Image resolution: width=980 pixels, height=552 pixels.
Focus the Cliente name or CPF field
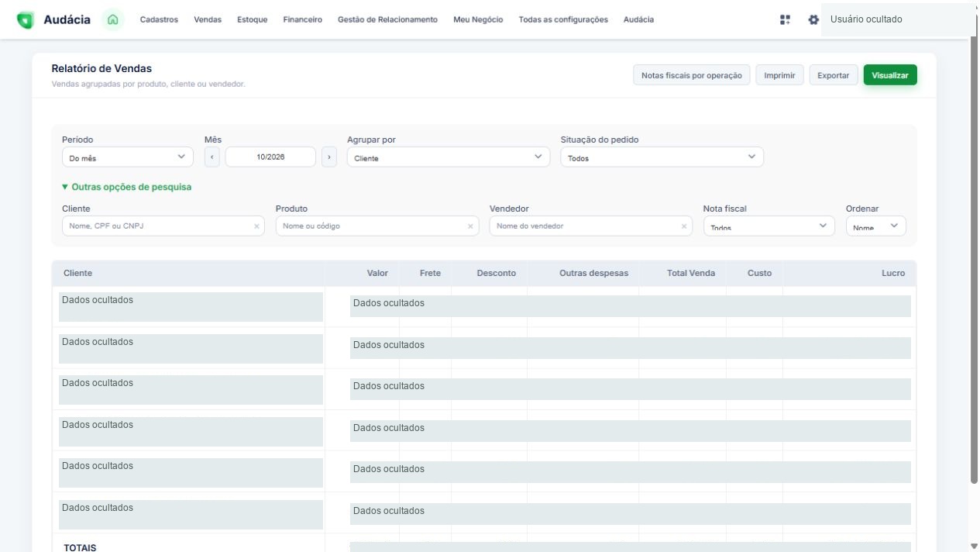[163, 226]
